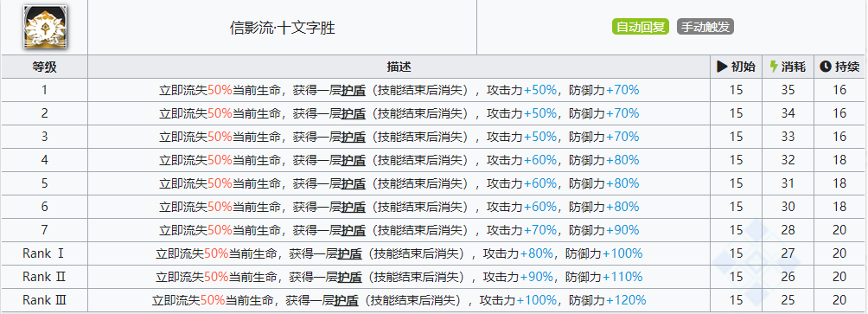Click the 描述 column header

pos(399,67)
